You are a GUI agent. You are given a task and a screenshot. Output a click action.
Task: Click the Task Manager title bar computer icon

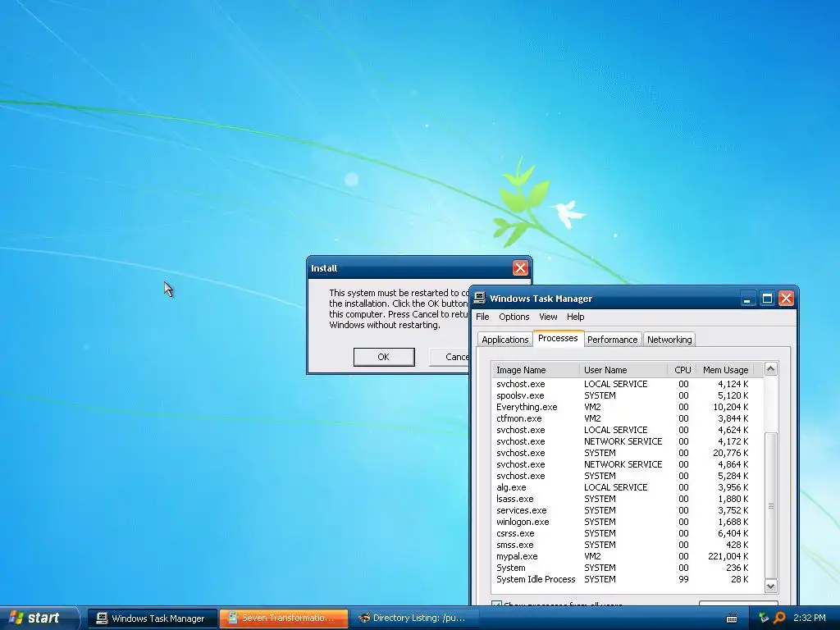[479, 299]
